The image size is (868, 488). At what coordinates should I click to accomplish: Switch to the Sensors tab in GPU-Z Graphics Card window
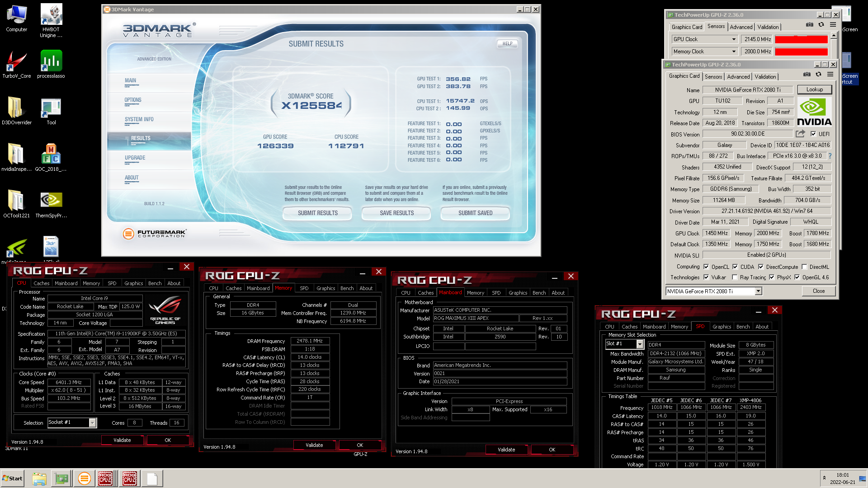click(x=713, y=77)
